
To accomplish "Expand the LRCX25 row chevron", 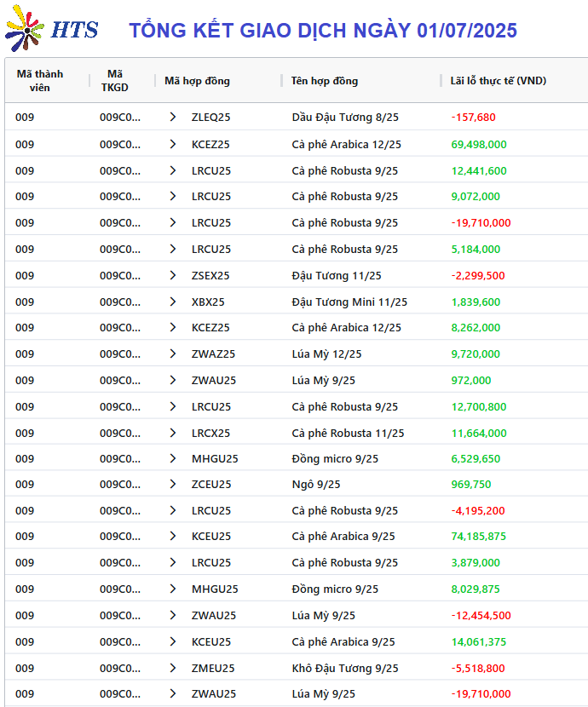I will [173, 433].
